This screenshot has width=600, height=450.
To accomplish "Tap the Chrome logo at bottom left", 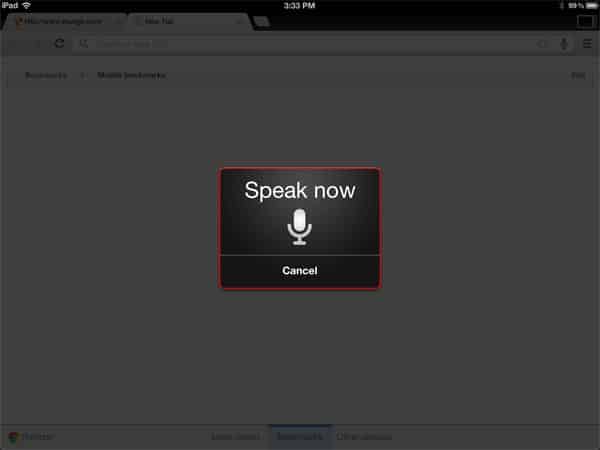I will tap(14, 437).
